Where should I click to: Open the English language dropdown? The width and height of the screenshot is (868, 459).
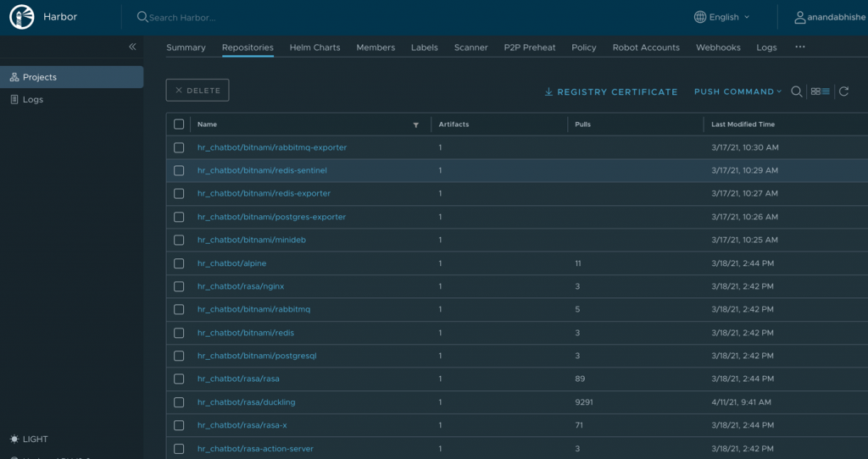point(722,17)
